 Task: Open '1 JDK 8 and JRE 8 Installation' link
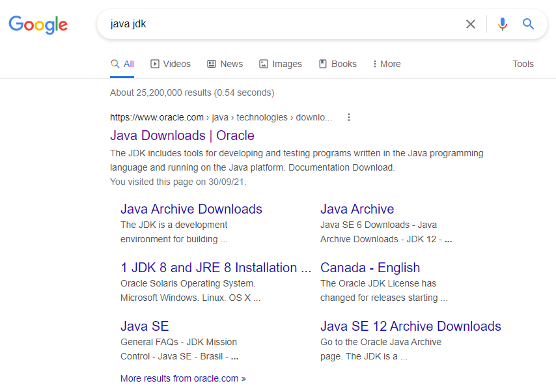215,268
